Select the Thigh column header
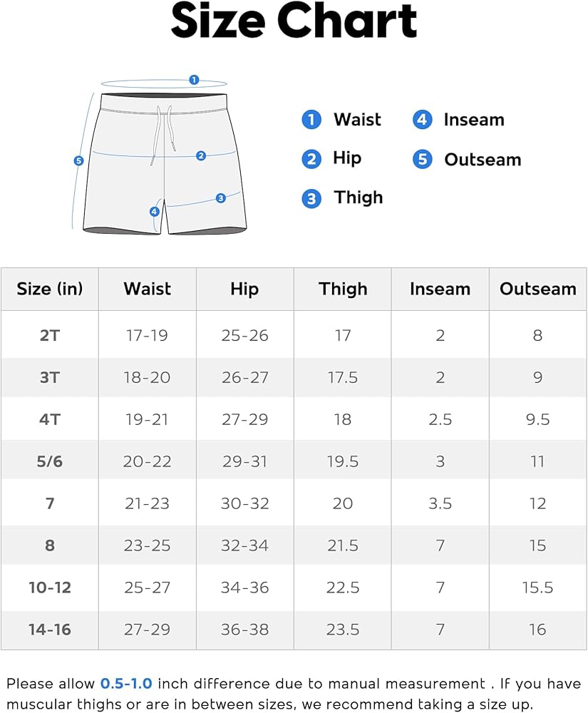The image size is (588, 713). pyautogui.click(x=343, y=289)
